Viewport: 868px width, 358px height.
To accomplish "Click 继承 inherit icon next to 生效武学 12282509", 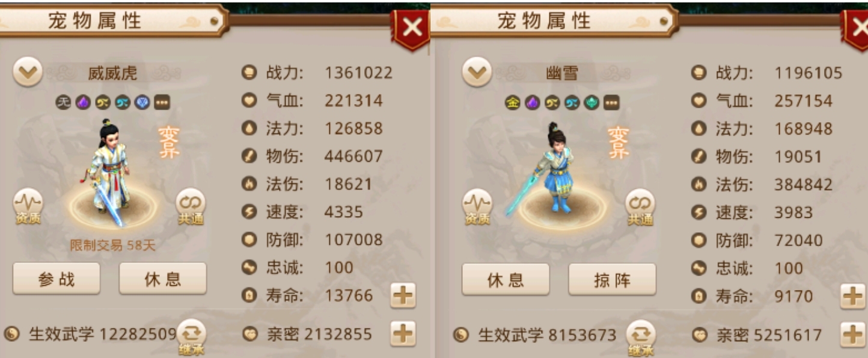I will pyautogui.click(x=191, y=336).
